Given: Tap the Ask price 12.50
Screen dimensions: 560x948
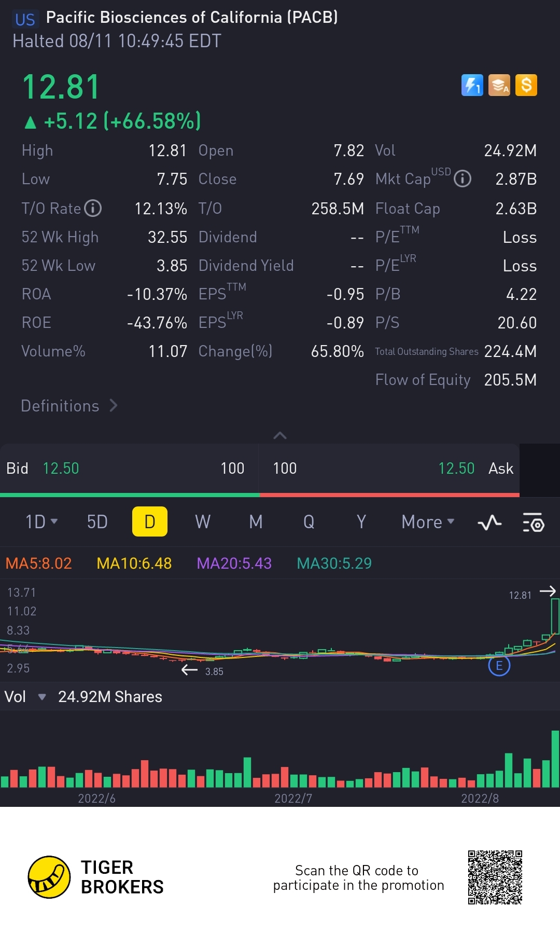Looking at the screenshot, I should 456,469.
